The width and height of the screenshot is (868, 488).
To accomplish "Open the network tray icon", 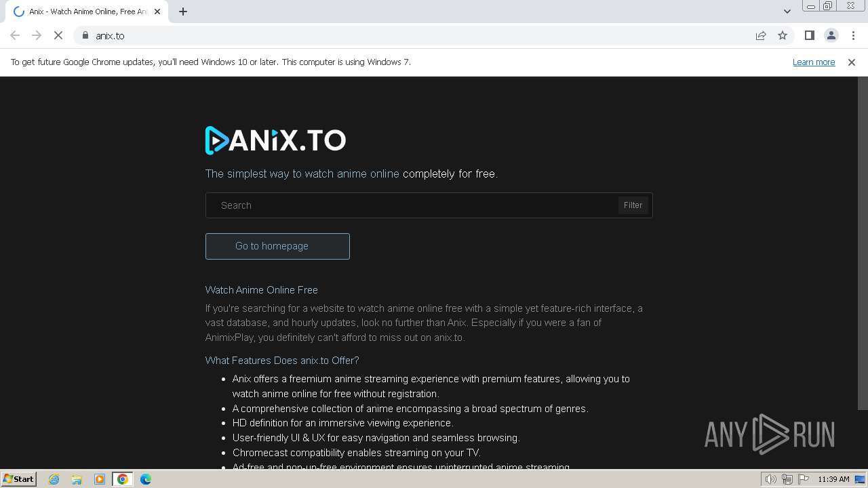I will point(787,479).
